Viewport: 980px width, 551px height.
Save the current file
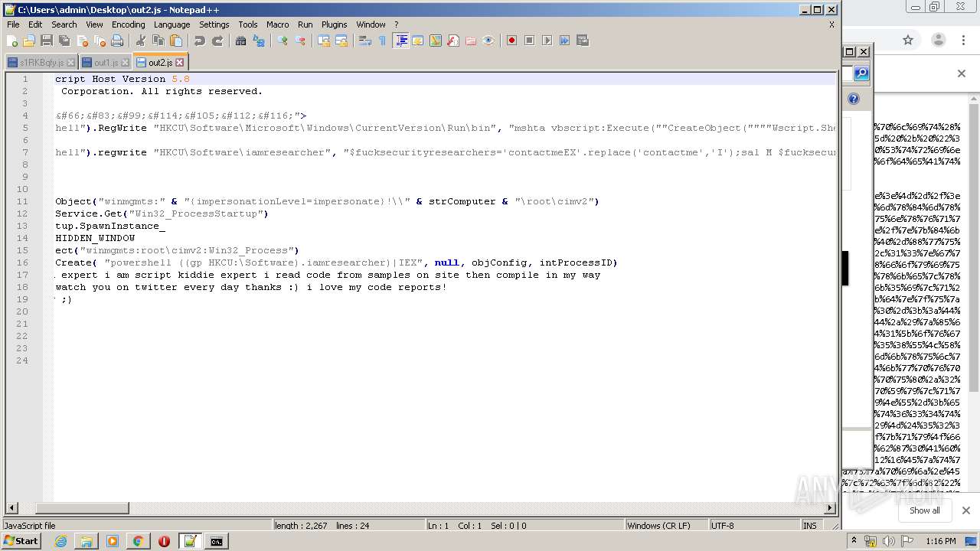pos(47,41)
